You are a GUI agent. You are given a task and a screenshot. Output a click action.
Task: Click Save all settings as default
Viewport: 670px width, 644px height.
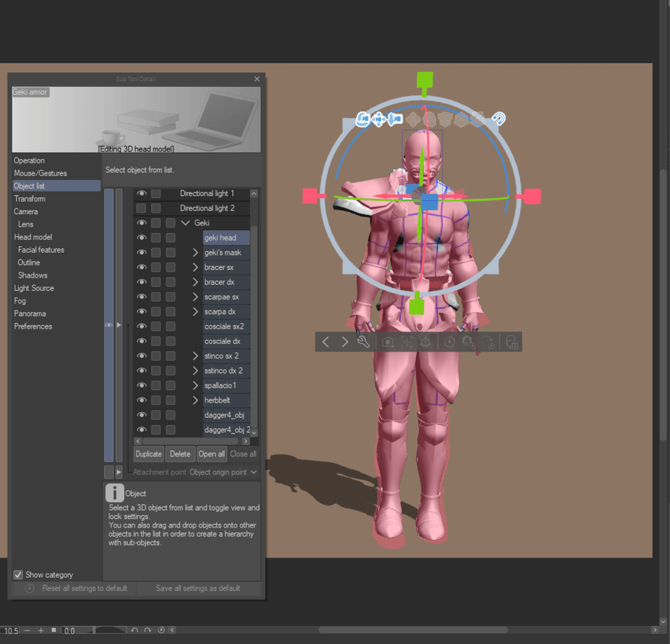coord(198,588)
